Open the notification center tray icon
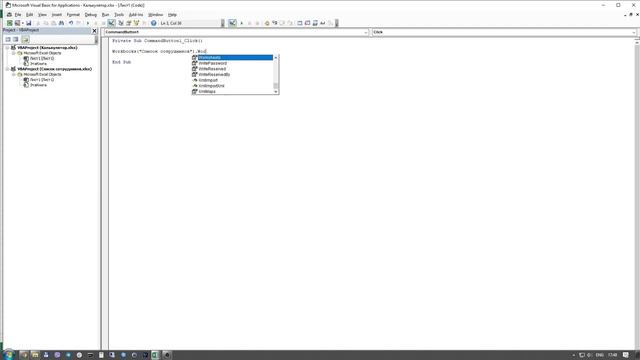 (x=626, y=355)
